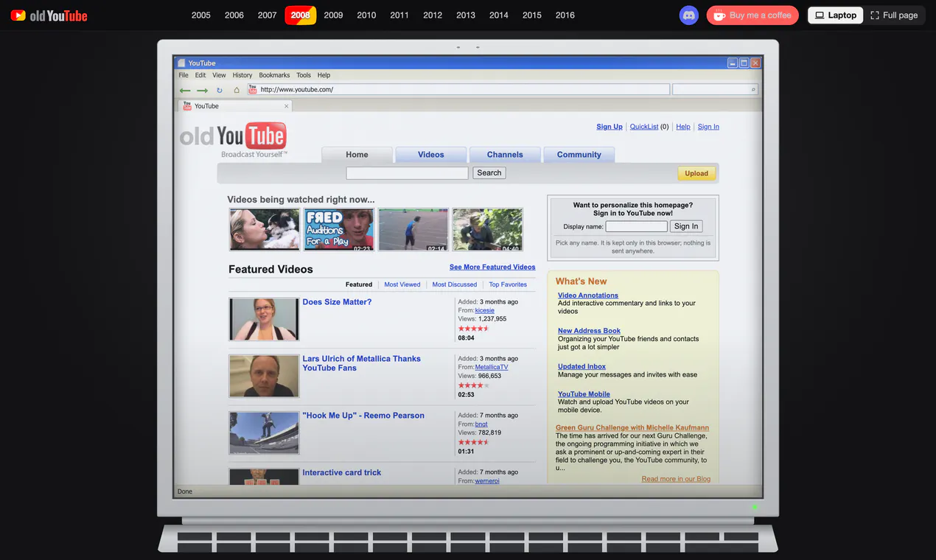Select year 2008

pyautogui.click(x=301, y=15)
